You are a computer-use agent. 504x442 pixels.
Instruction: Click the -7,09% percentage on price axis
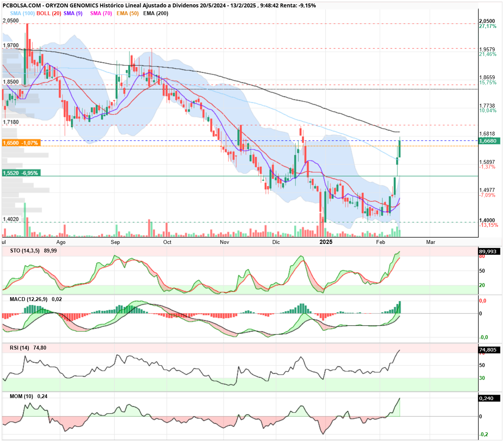[487, 195]
